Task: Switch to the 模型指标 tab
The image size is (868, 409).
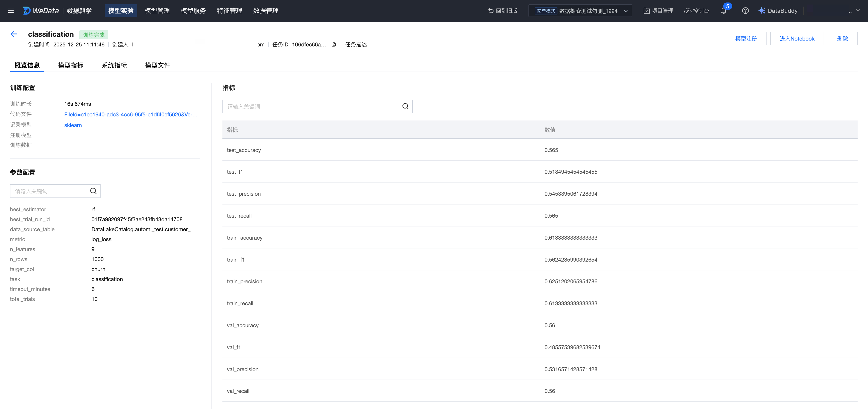Action: pyautogui.click(x=70, y=65)
